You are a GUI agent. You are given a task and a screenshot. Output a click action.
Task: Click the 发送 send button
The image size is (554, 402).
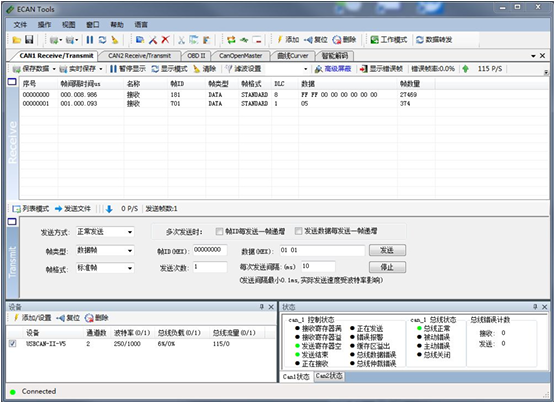click(387, 250)
